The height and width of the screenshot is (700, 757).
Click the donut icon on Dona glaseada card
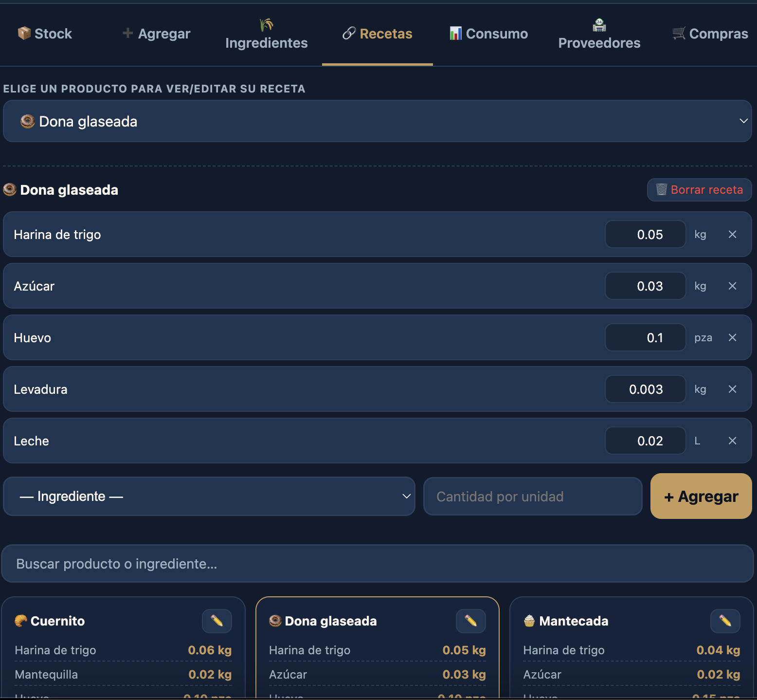coord(275,621)
